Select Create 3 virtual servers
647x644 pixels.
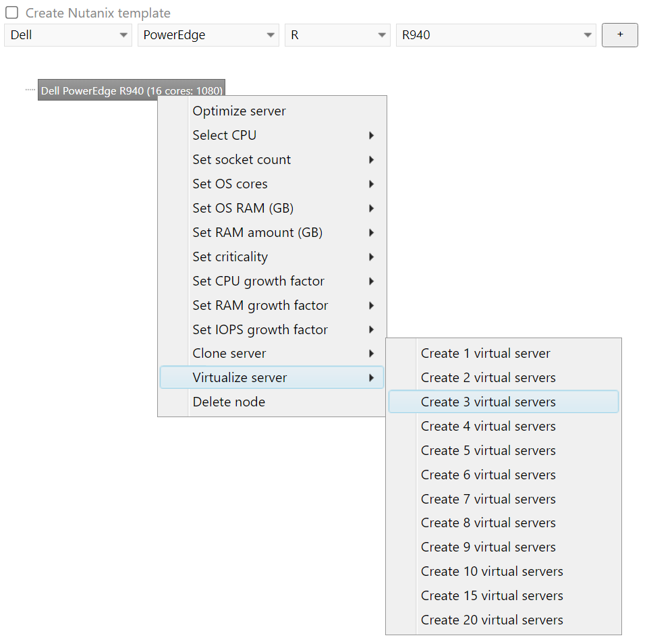click(488, 402)
